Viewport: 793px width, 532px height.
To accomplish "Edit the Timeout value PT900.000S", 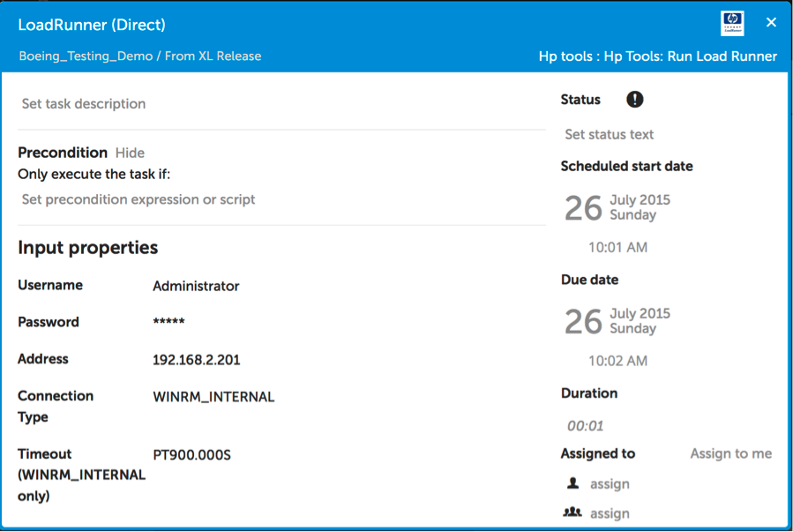I will pyautogui.click(x=191, y=455).
